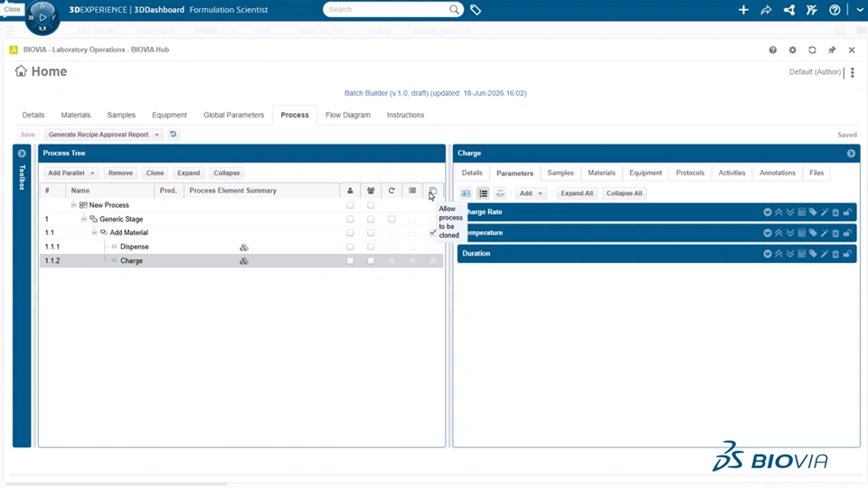Viewport: 868px width, 488px height.
Task: Switch to the Flow Diagram tab
Action: 347,115
